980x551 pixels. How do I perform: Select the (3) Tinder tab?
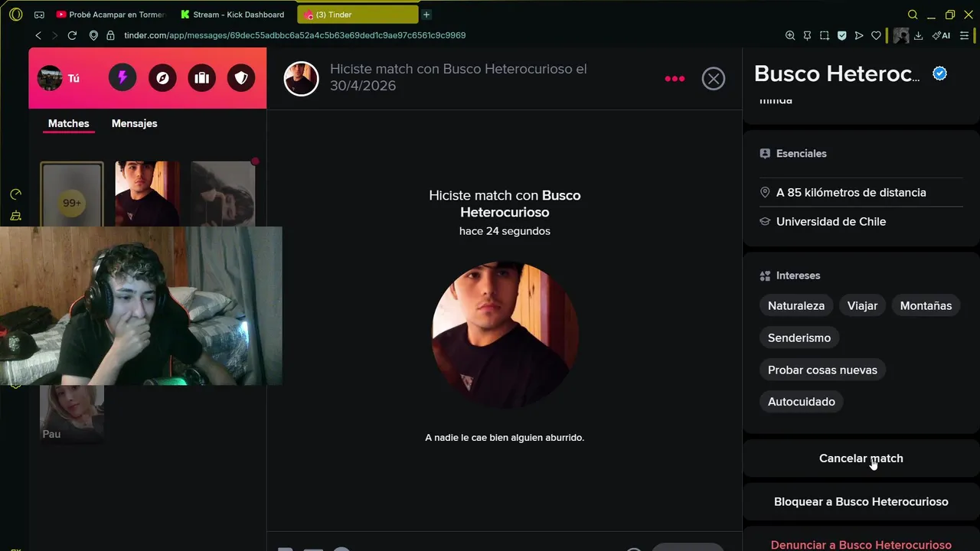pos(358,15)
